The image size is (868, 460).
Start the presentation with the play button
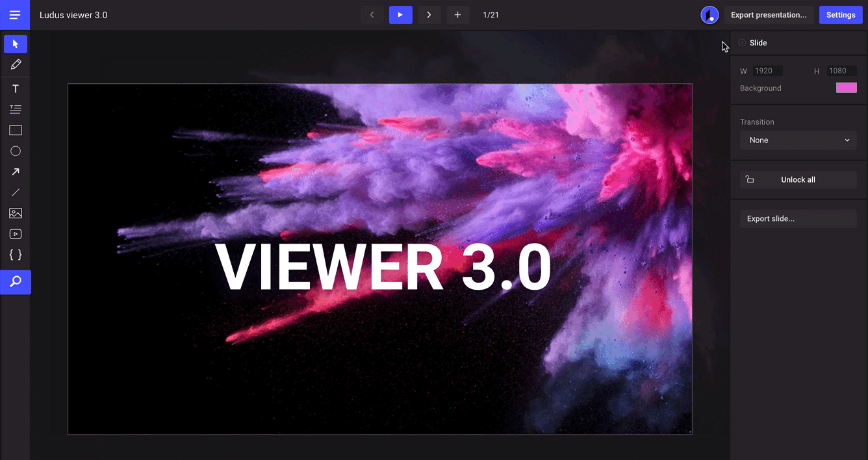[x=401, y=15]
